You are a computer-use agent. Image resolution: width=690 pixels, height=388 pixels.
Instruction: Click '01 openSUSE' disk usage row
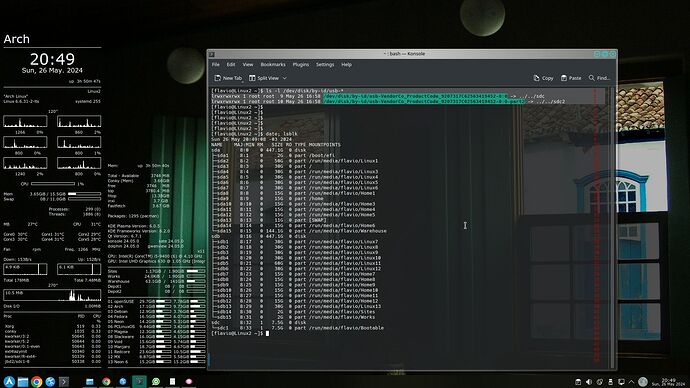(156, 301)
